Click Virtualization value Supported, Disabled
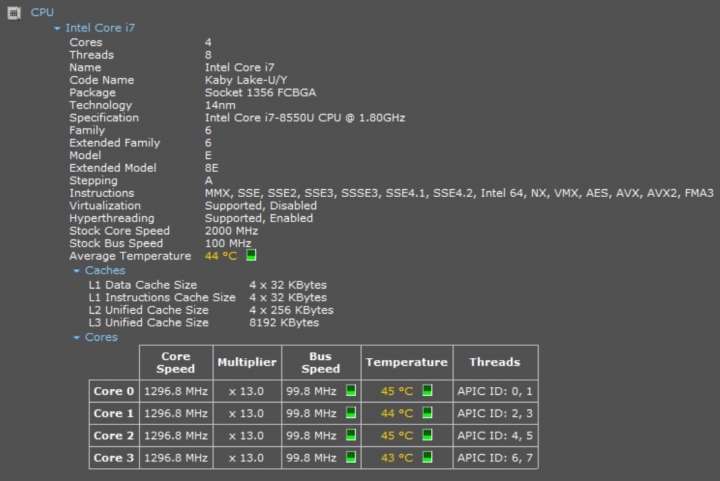 tap(261, 206)
